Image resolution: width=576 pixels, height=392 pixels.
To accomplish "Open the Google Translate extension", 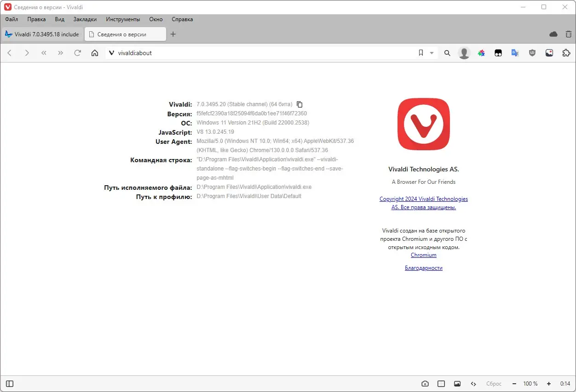I will pyautogui.click(x=515, y=53).
